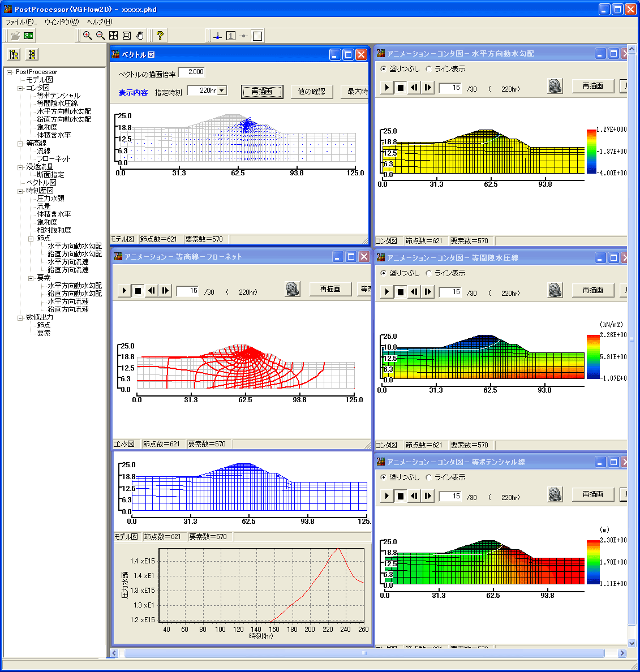Stop animation in フローネット window
This screenshot has width=640, height=672.
tap(138, 291)
